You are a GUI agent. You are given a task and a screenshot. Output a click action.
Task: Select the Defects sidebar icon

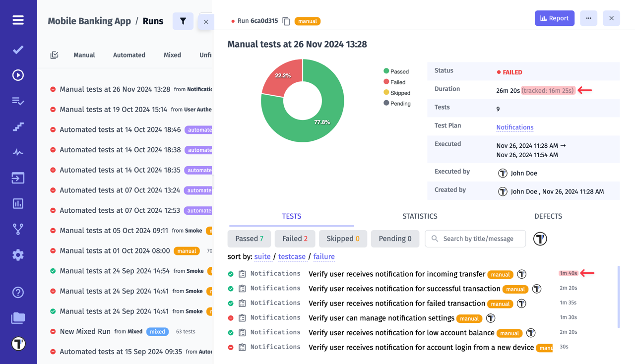tap(18, 152)
